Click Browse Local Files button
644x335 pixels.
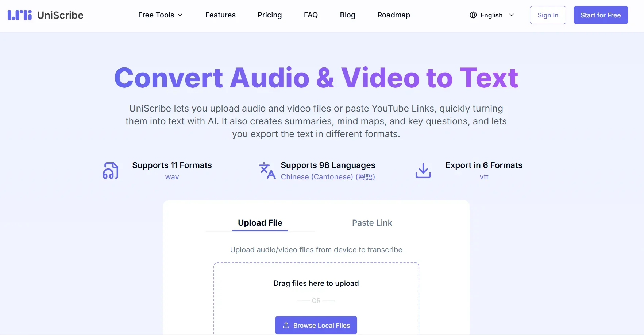click(316, 325)
